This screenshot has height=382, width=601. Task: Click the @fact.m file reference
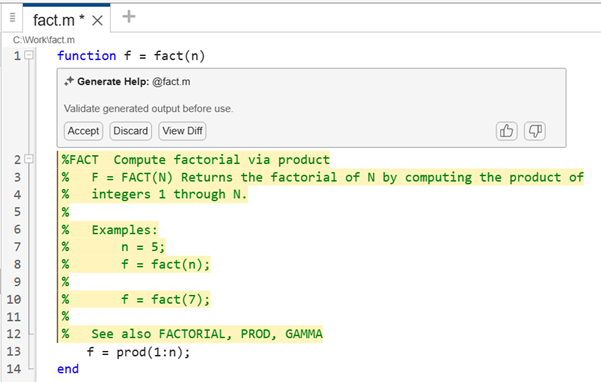171,82
